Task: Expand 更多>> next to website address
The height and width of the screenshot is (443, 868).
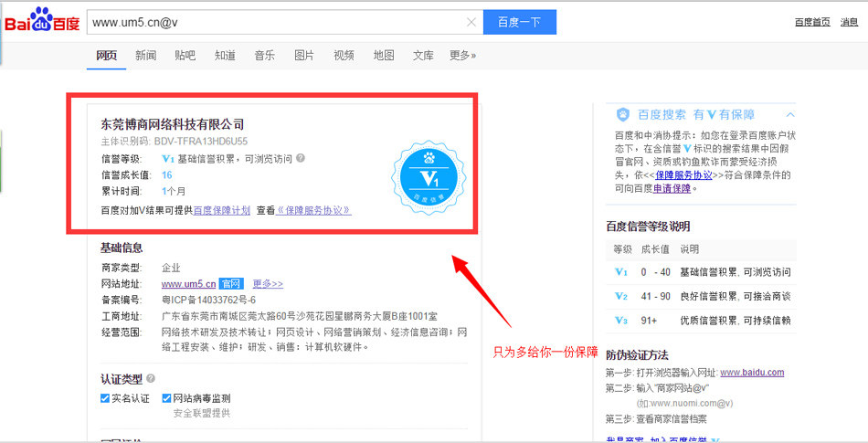Action: [268, 284]
